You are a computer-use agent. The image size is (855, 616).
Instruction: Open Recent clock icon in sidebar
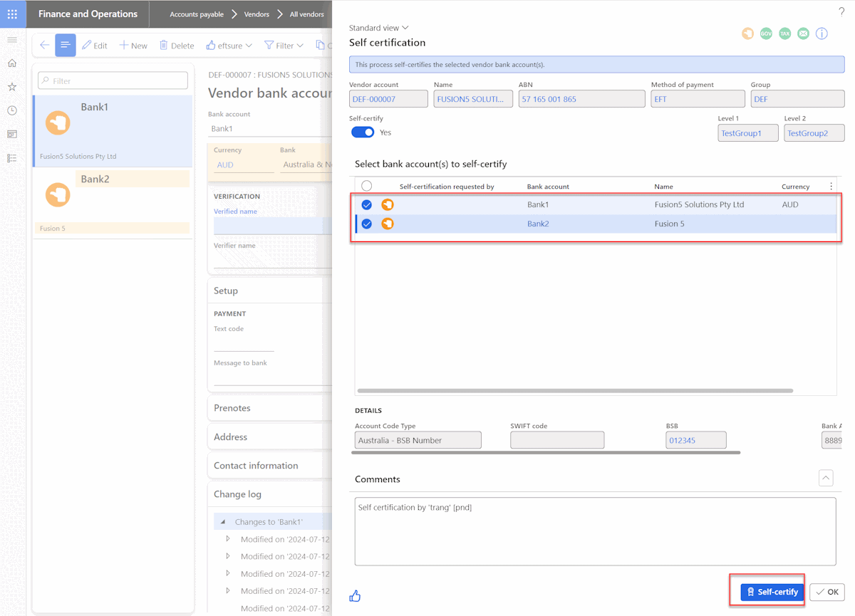tap(12, 110)
